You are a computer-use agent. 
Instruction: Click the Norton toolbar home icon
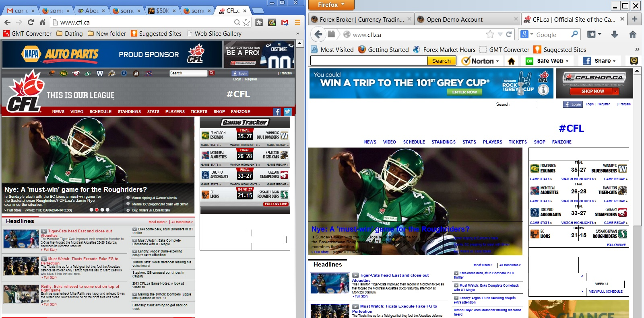511,61
